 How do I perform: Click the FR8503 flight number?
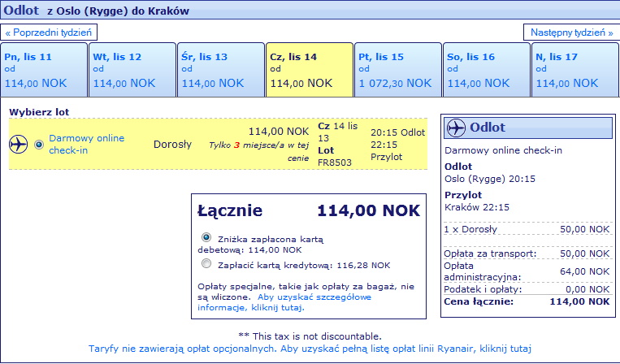[335, 162]
